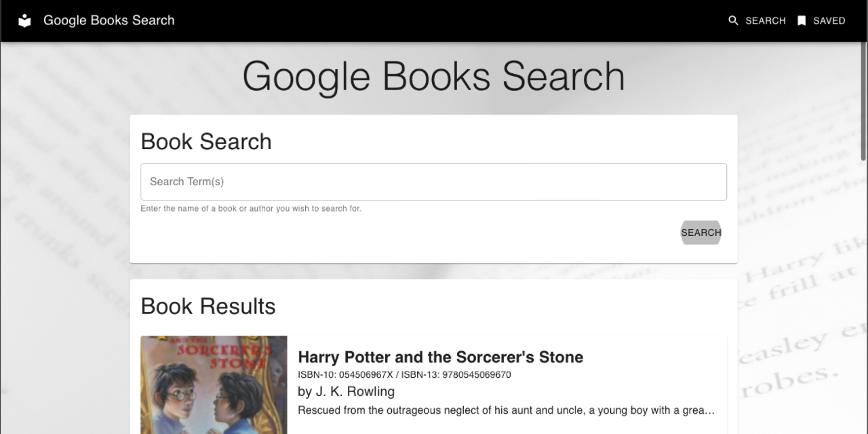Click the Harry Potter book cover thumbnail
This screenshot has height=434, width=868.
point(214,384)
